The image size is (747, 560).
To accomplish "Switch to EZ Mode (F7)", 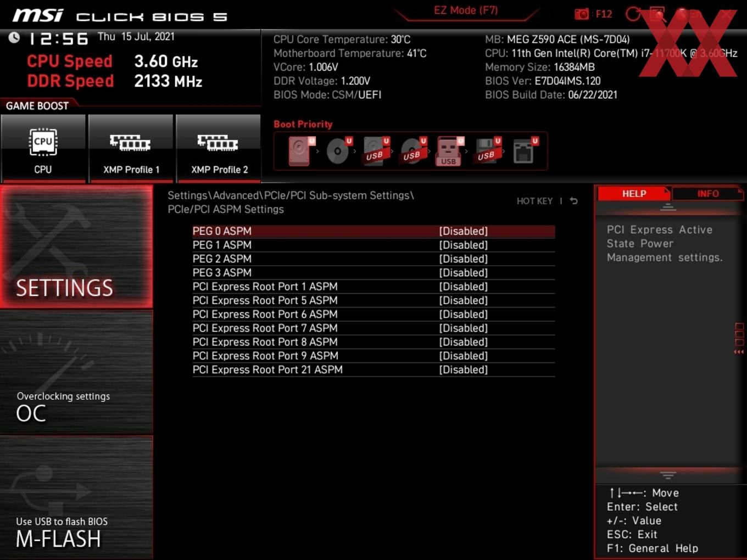I will click(x=466, y=10).
